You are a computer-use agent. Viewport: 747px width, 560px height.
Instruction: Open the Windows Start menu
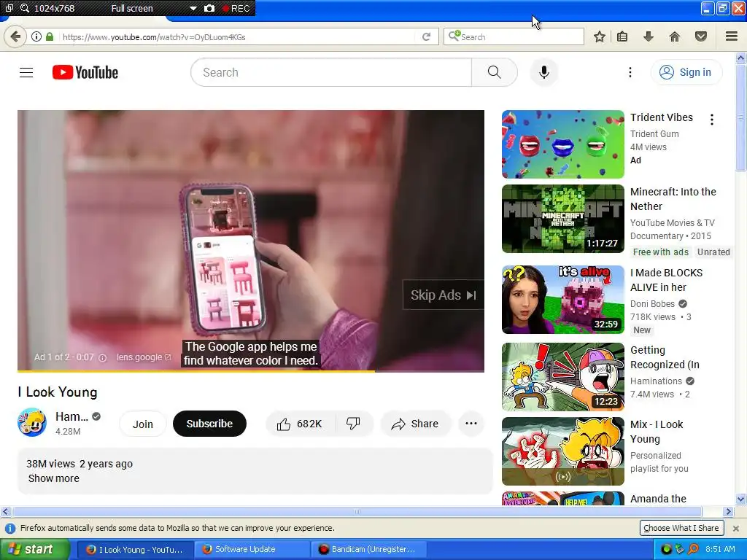click(x=35, y=550)
